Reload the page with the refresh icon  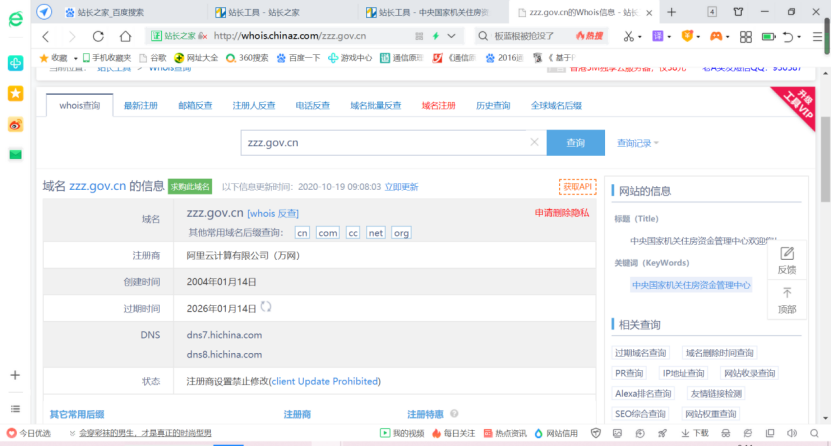click(98, 36)
